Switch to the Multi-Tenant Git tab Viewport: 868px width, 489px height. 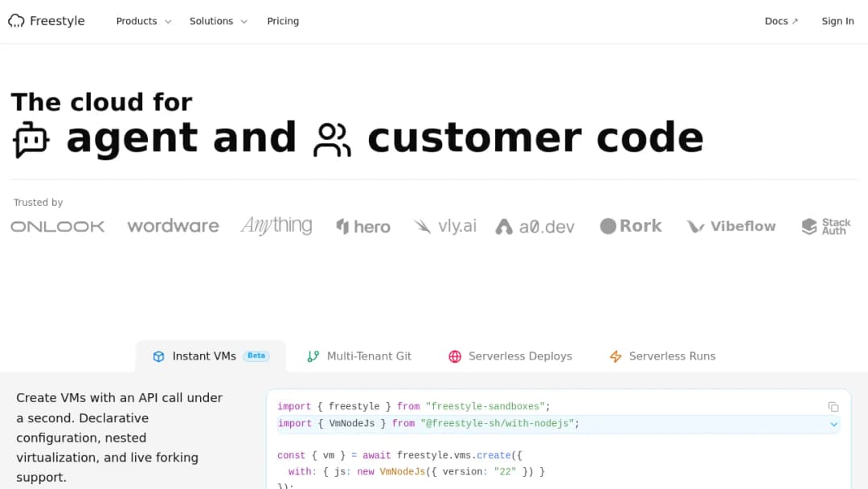359,356
